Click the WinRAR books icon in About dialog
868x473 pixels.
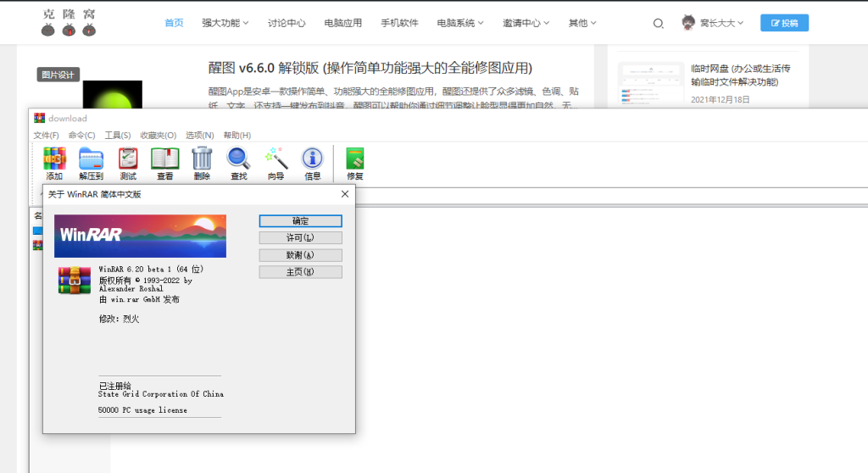[x=75, y=280]
